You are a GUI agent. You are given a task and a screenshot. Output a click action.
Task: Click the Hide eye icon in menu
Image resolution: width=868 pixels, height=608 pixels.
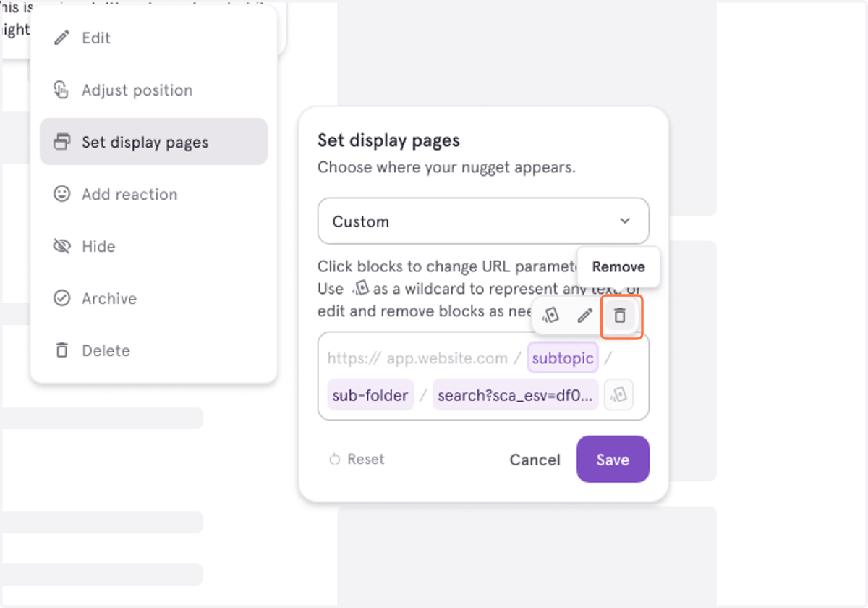62,246
